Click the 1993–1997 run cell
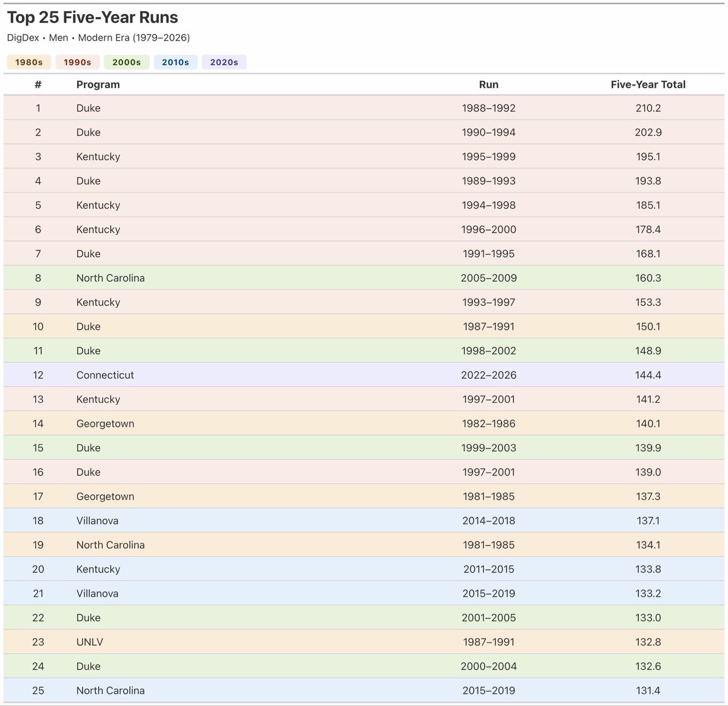 click(488, 302)
